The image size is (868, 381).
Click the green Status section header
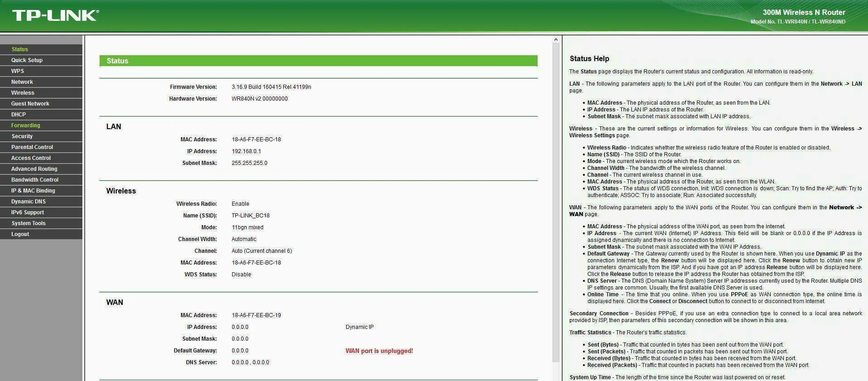point(319,61)
